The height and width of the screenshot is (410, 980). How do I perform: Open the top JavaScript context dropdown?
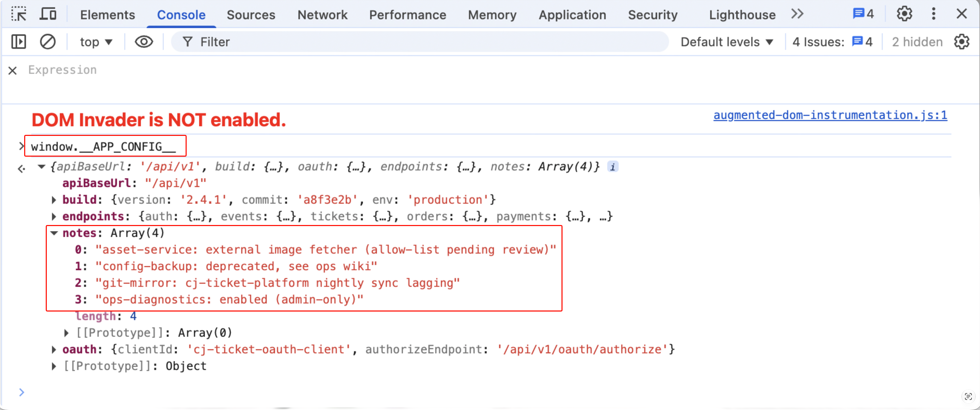tap(96, 42)
